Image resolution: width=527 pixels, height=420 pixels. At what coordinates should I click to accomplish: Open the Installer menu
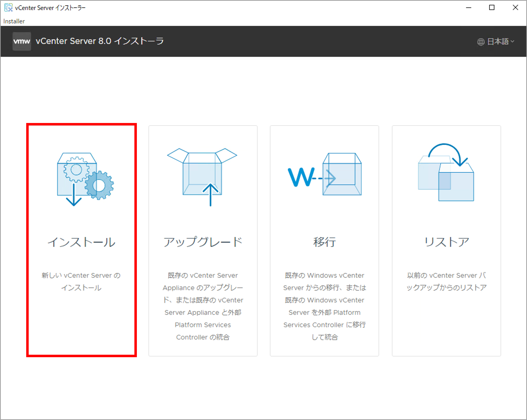14,21
